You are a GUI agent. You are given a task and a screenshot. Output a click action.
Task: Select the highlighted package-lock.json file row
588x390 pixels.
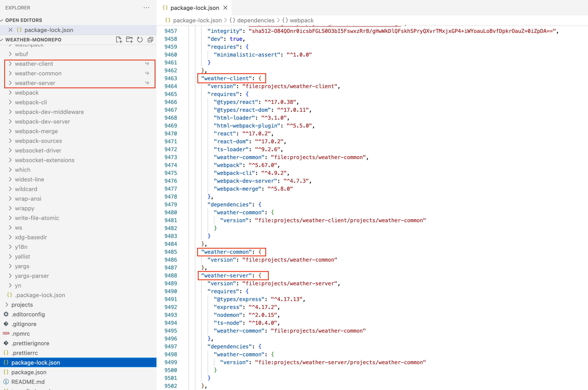(x=78, y=362)
